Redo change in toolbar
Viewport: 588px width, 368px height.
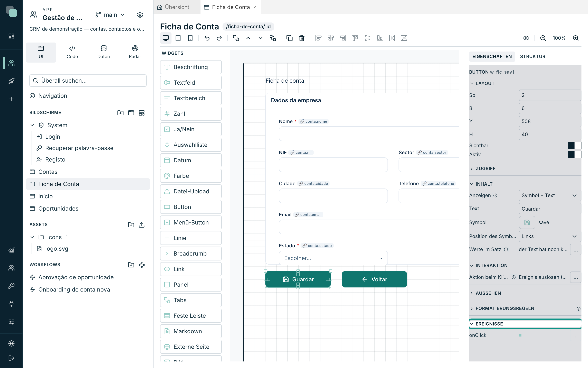[x=219, y=38]
